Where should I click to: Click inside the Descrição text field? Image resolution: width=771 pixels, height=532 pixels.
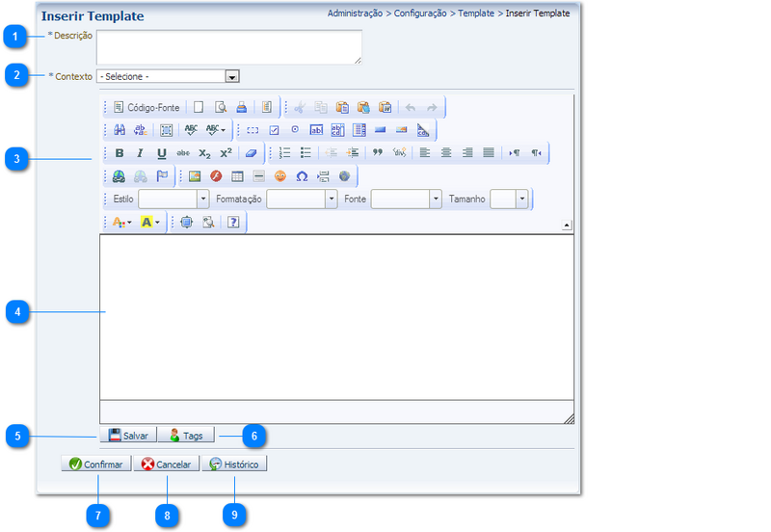tap(229, 46)
